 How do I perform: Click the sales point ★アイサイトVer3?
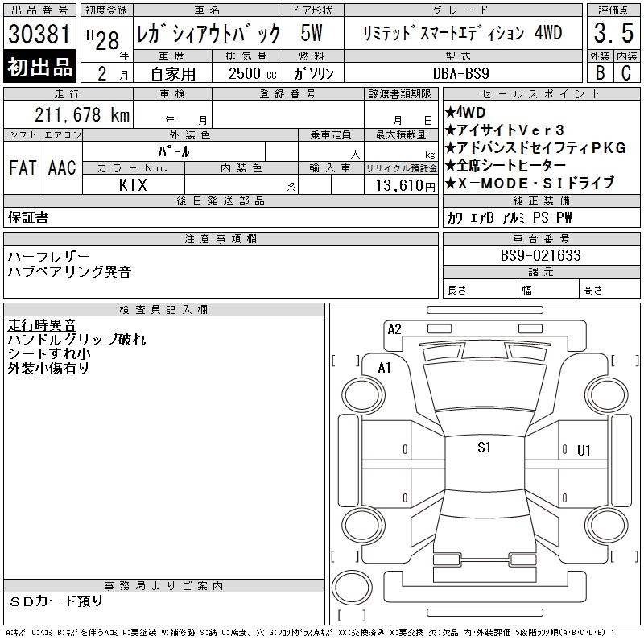[505, 130]
